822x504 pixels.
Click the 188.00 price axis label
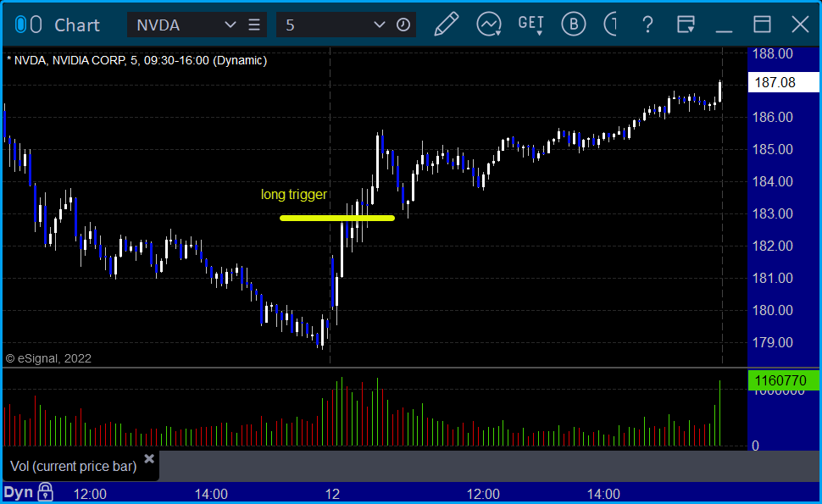772,53
